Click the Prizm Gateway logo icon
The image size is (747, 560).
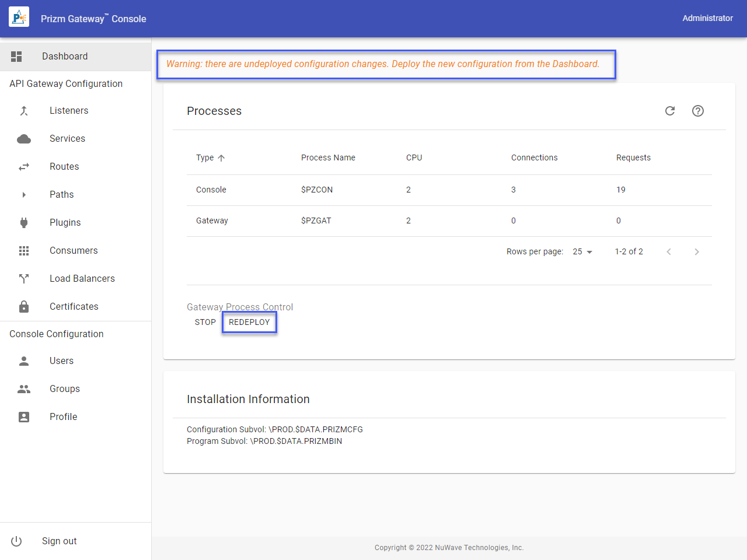[19, 18]
